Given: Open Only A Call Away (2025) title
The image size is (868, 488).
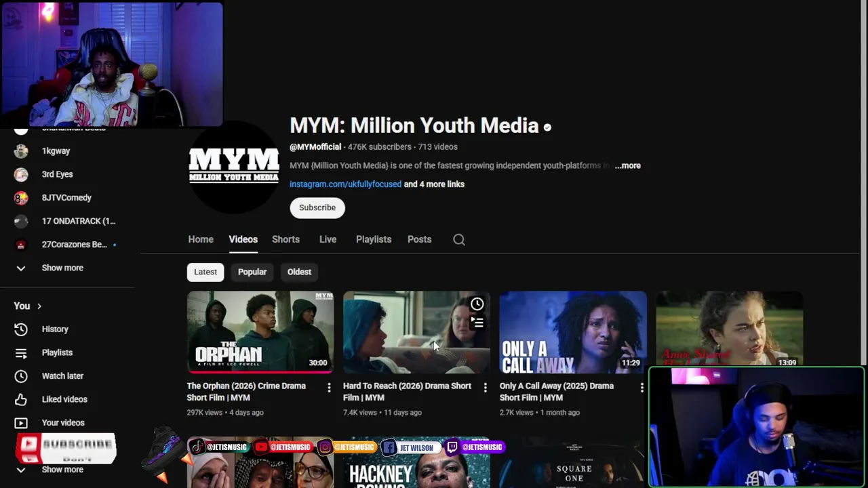Looking at the screenshot, I should click(557, 392).
